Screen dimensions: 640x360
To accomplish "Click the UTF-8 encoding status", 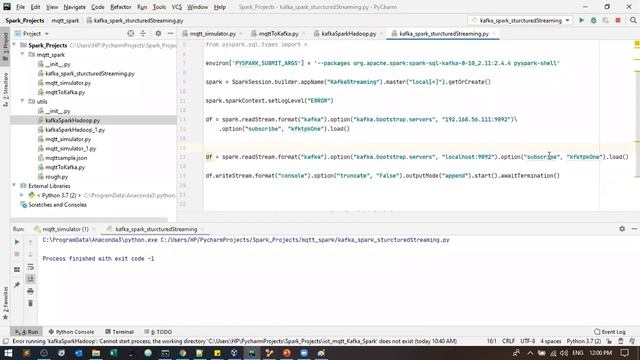I will click(x=527, y=341).
